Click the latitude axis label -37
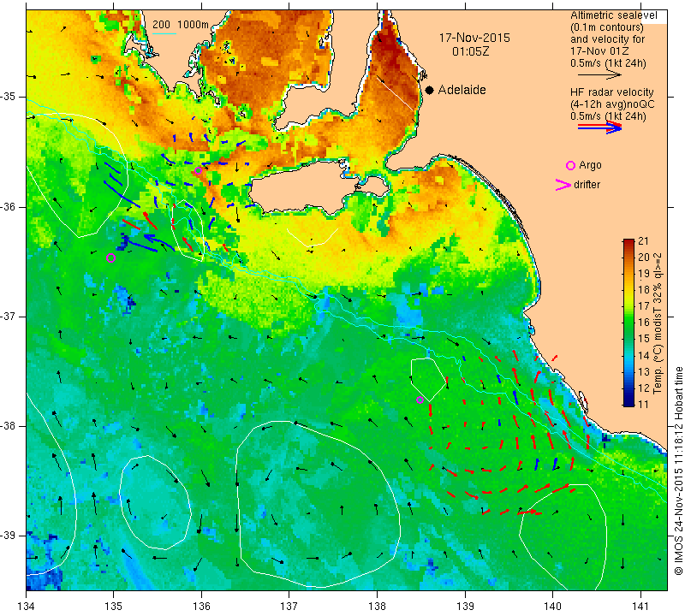The height and width of the screenshot is (616, 685). (11, 316)
